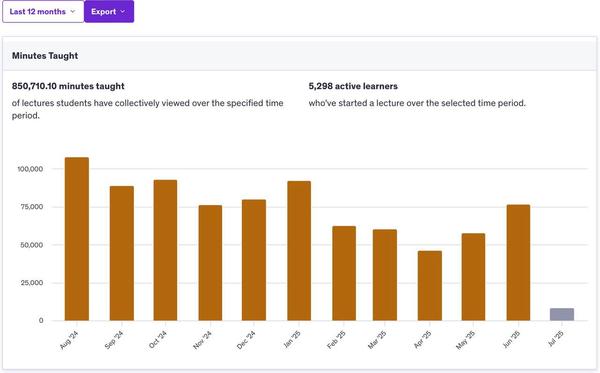Select the Sep '24 bar

tap(122, 253)
